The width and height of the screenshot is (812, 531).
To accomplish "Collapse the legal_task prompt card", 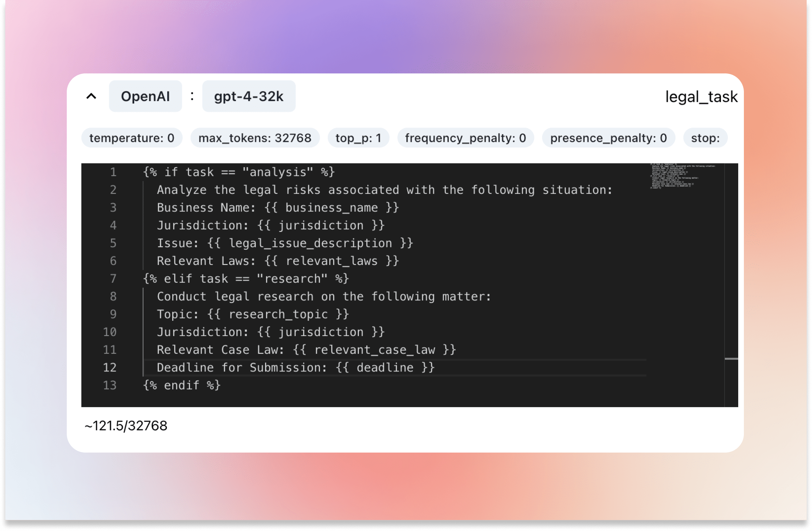I will point(91,96).
